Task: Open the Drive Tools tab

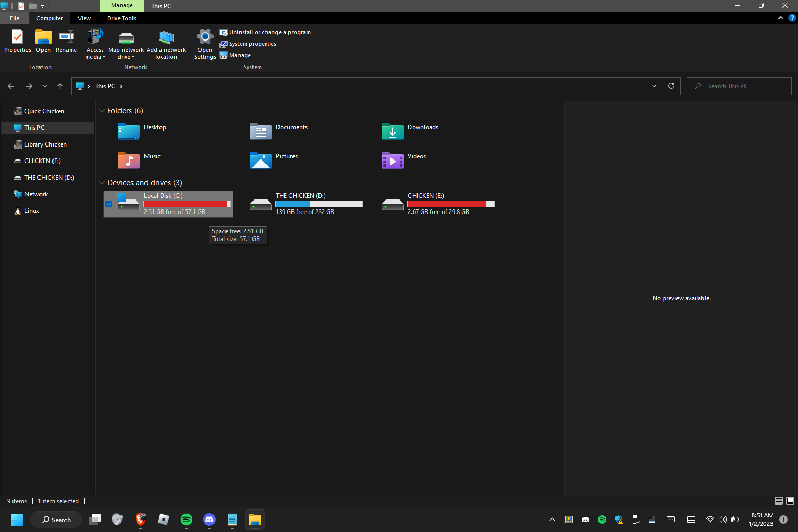Action: click(122, 18)
